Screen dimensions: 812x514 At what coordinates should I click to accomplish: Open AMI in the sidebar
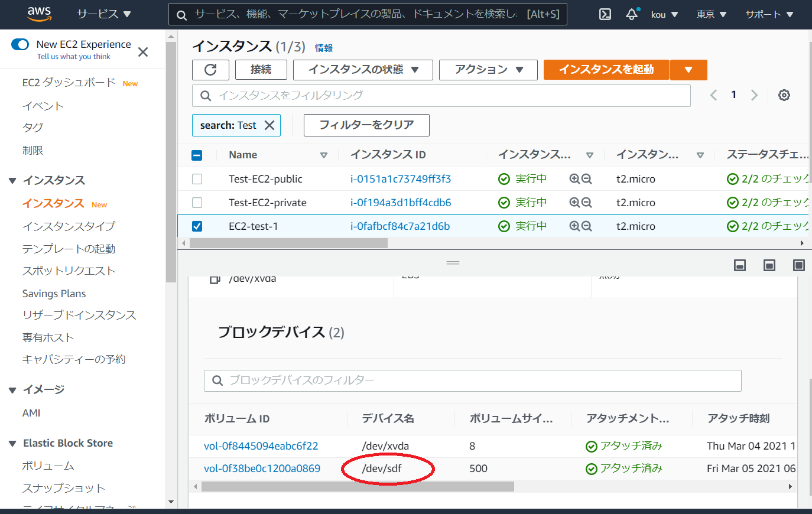pyautogui.click(x=31, y=413)
